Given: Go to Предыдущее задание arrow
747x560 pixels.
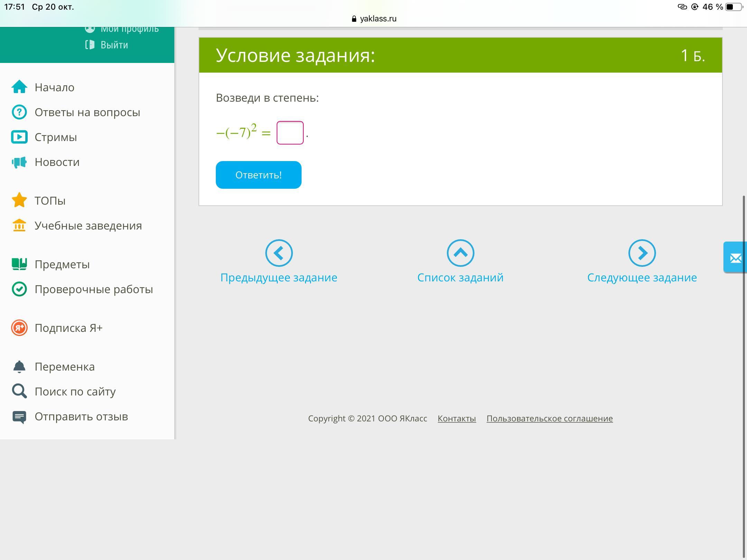Looking at the screenshot, I should click(279, 253).
